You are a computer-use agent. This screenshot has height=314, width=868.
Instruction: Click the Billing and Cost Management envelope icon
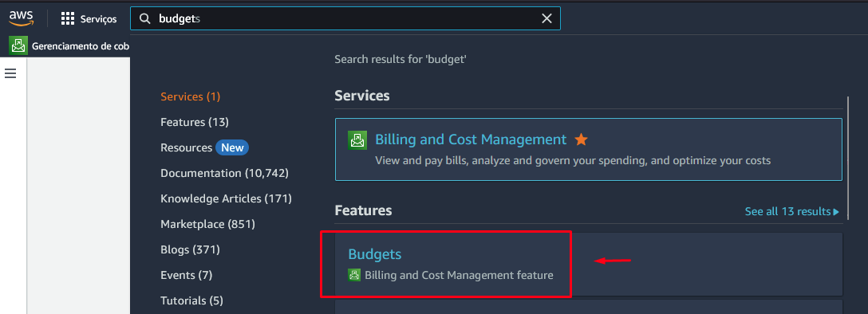pyautogui.click(x=357, y=140)
